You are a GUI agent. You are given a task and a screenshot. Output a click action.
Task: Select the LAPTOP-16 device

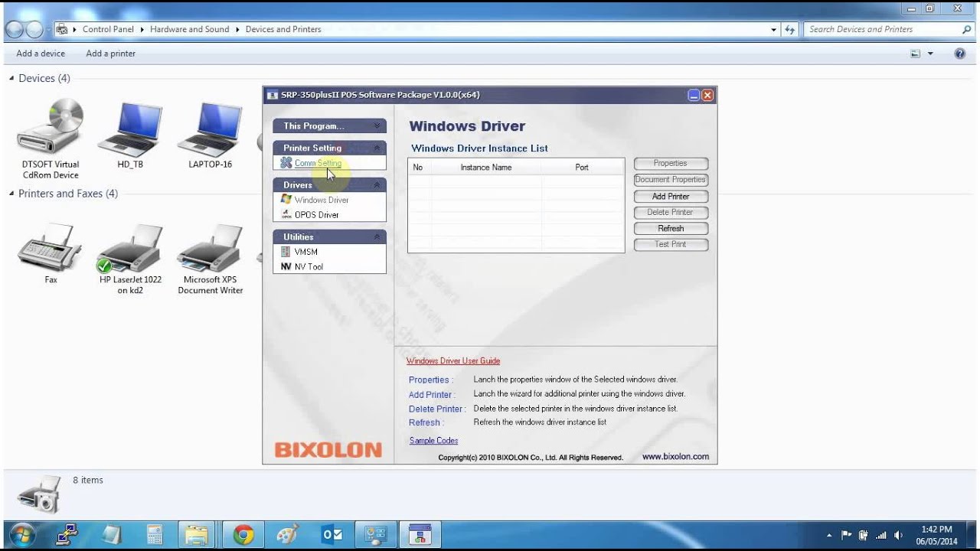click(x=210, y=134)
